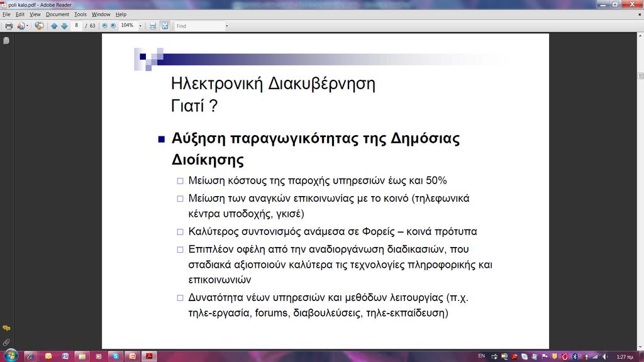This screenshot has width=644, height=362.
Task: Click the Action Center flag tray icon
Action: [545, 357]
